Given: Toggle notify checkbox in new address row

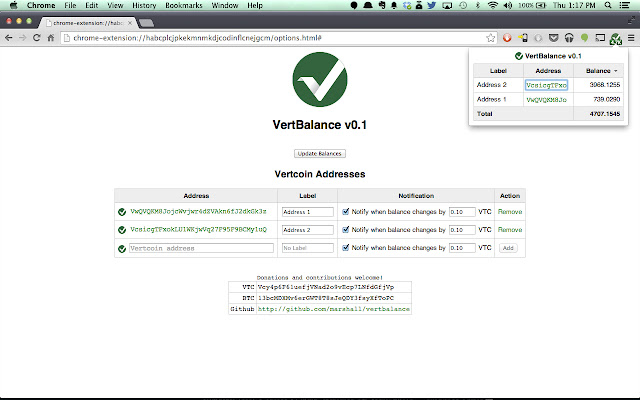Looking at the screenshot, I should pos(346,247).
